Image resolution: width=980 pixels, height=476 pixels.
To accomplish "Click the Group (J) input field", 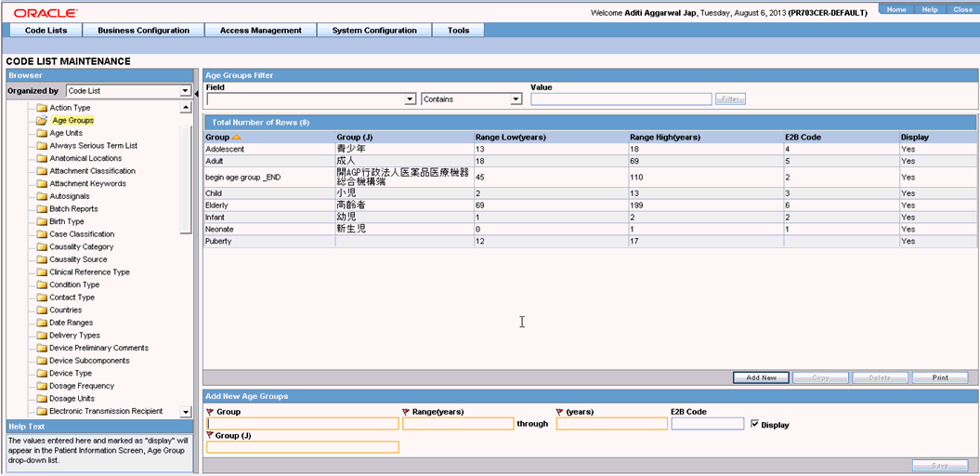I will pyautogui.click(x=303, y=446).
